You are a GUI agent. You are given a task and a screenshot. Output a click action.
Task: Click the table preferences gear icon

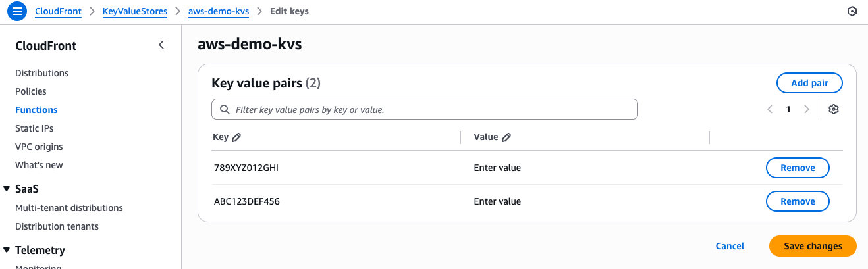click(834, 109)
